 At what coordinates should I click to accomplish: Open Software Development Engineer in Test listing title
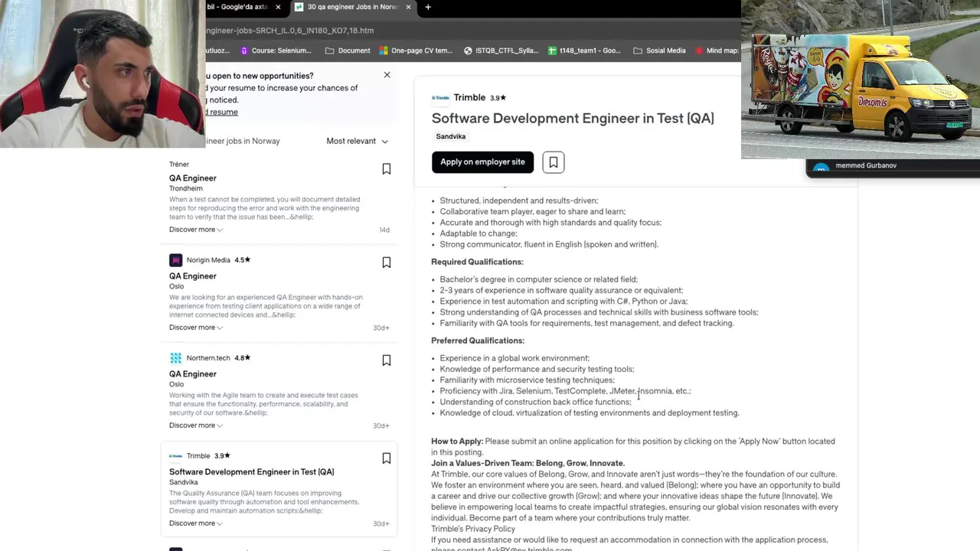point(252,472)
